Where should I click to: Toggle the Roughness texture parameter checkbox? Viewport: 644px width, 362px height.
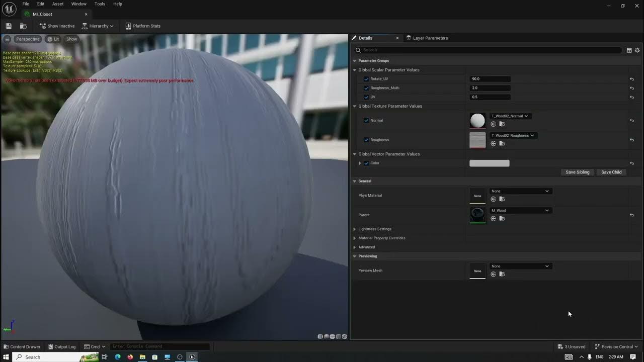click(x=366, y=140)
